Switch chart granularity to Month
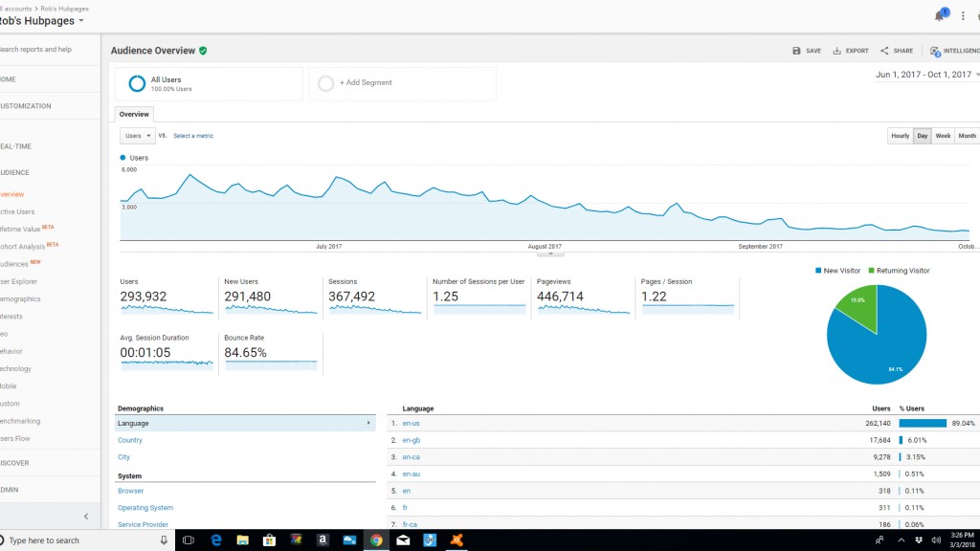Image resolution: width=980 pixels, height=551 pixels. pyautogui.click(x=967, y=136)
